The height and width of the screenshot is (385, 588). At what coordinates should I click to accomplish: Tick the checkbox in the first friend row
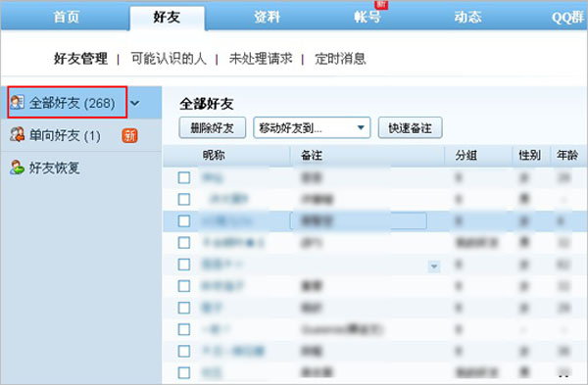[x=184, y=177]
